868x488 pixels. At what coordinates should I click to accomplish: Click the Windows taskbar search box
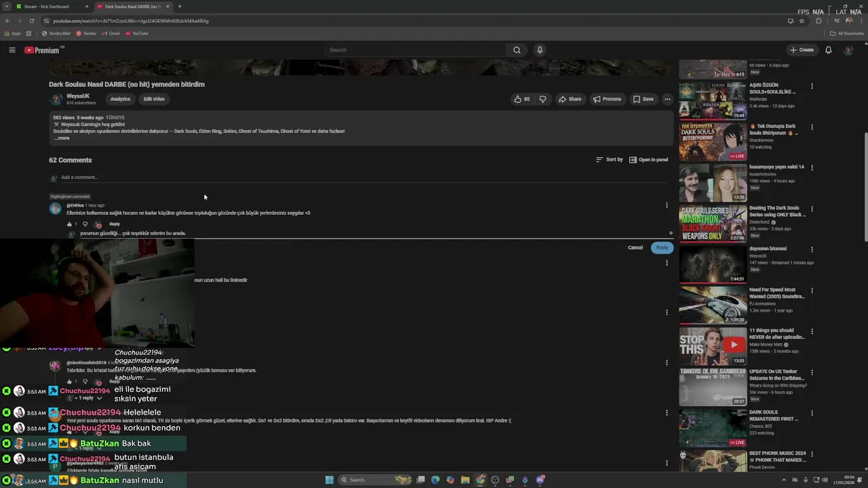point(376,480)
